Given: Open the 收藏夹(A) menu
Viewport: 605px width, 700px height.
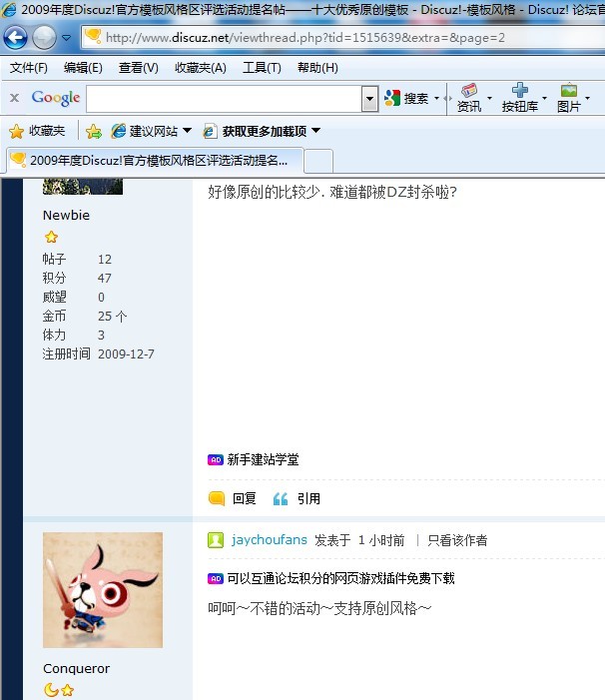Looking at the screenshot, I should coord(201,68).
